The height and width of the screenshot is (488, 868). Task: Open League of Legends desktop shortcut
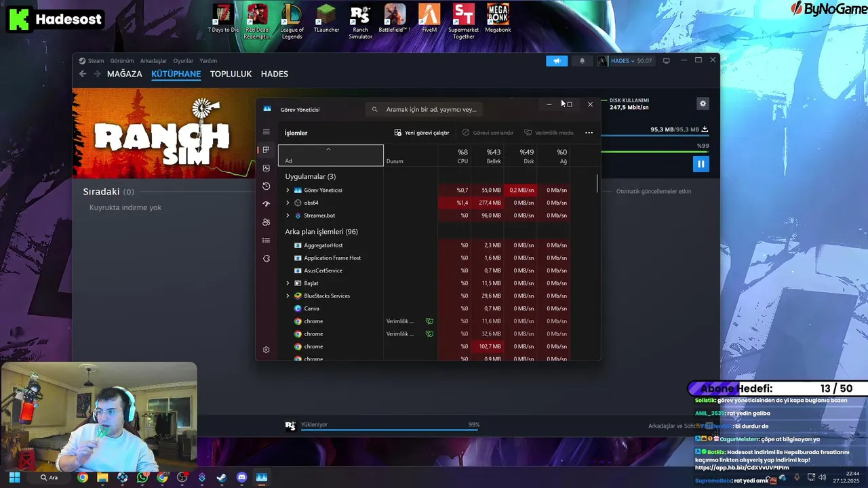292,22
